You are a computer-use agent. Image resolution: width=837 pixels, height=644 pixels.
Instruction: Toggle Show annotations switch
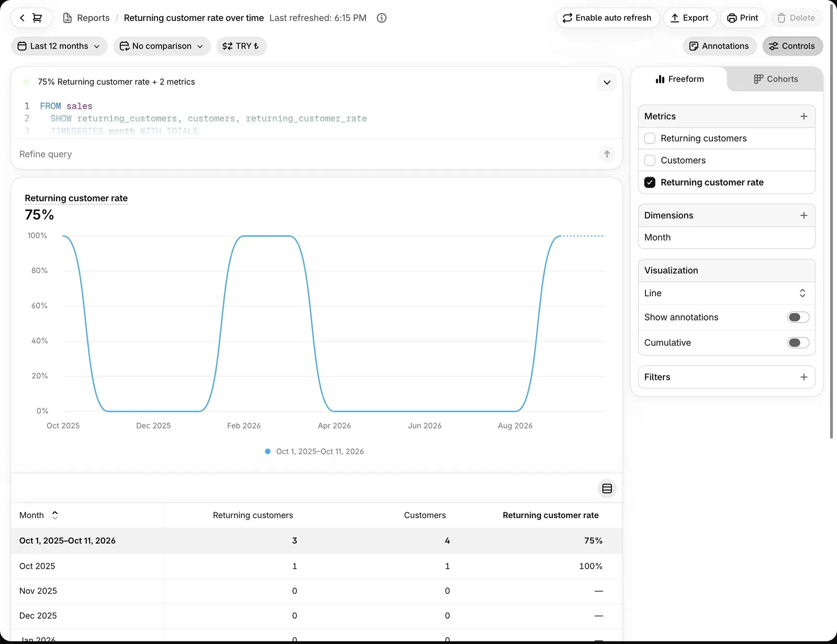[798, 317]
